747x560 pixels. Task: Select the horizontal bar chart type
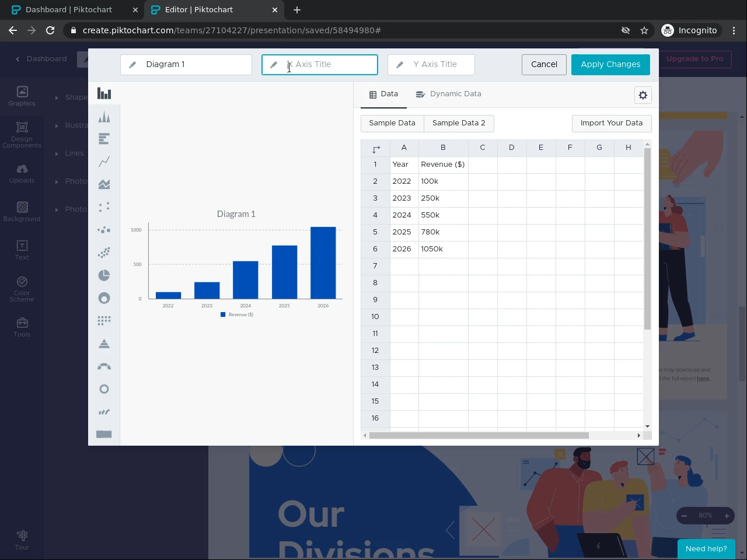[x=104, y=139]
